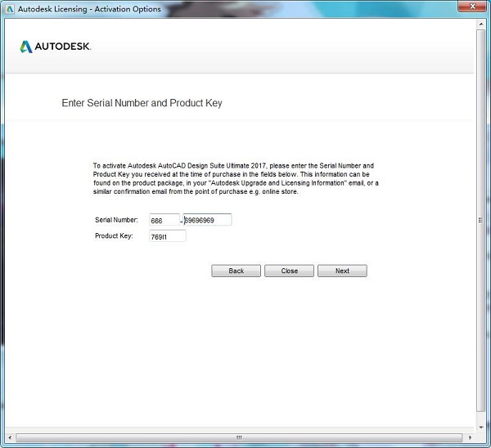Click the Autodesk icon in the title bar

(9, 9)
